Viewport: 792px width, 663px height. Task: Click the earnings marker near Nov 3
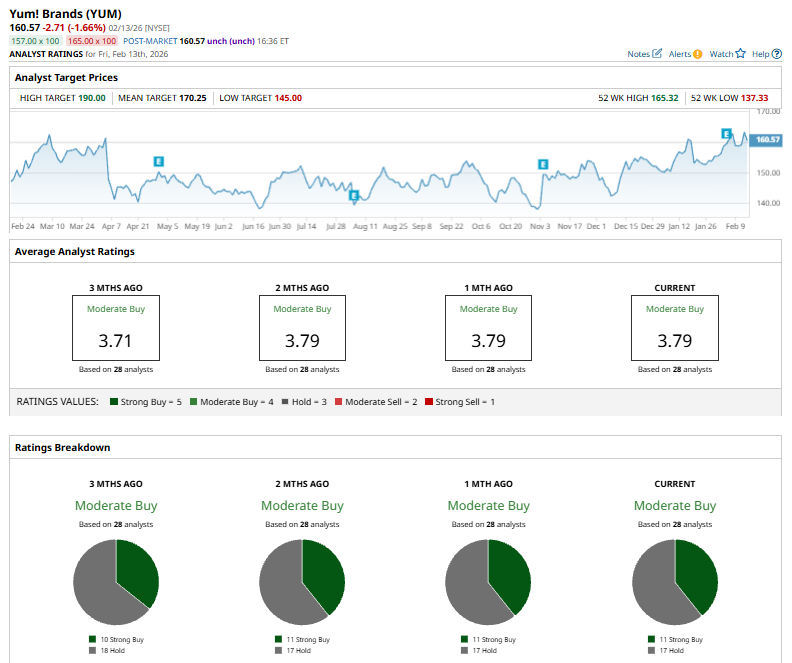pyautogui.click(x=543, y=164)
